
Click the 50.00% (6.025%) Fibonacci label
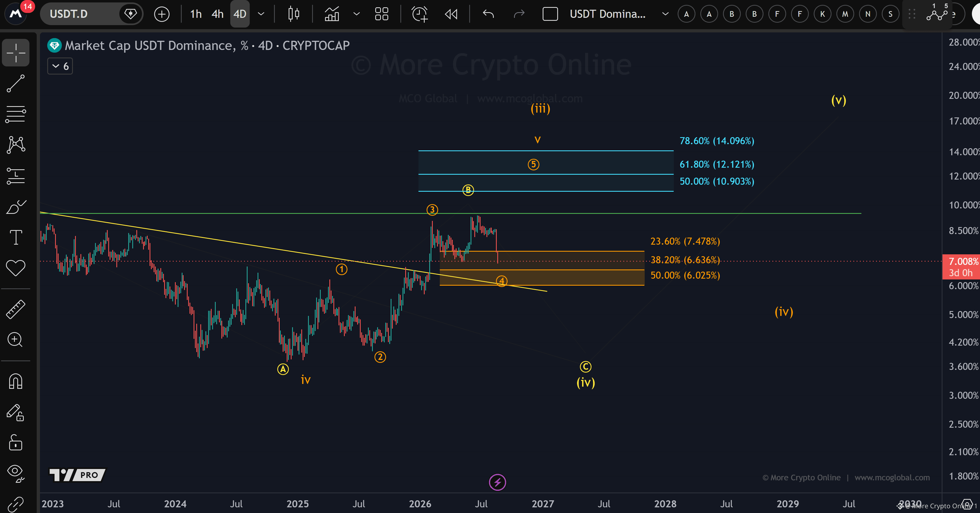pyautogui.click(x=685, y=275)
